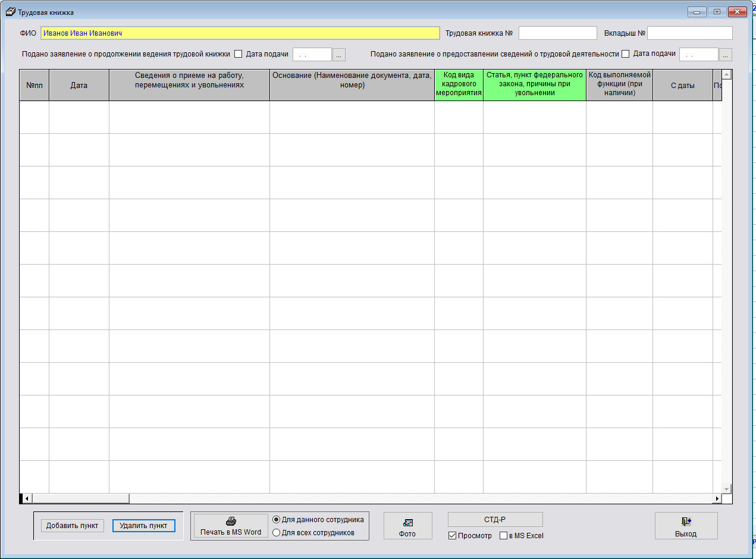
Task: Click the vertical scrollbar up arrow
Action: 726,75
